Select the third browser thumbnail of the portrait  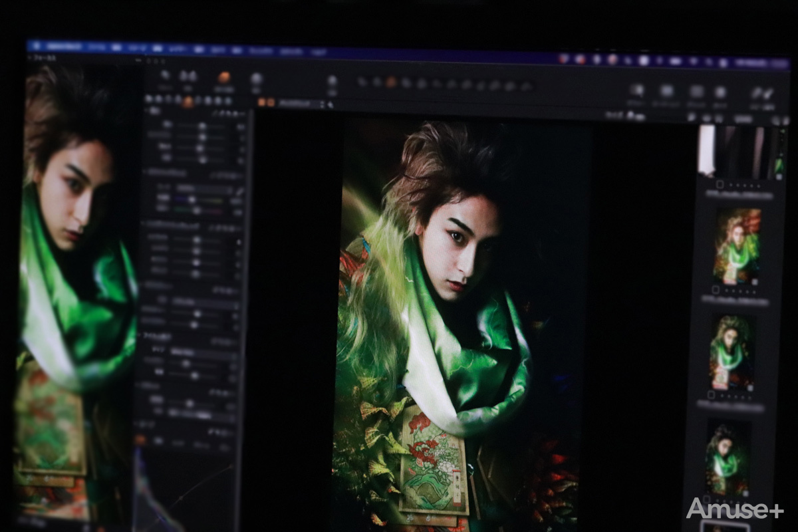click(731, 352)
